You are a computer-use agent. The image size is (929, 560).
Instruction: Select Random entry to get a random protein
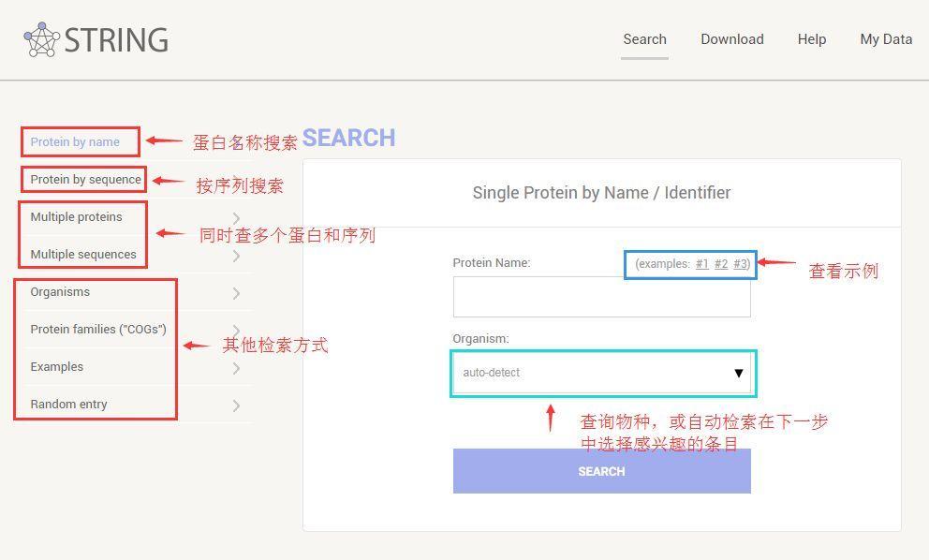pyautogui.click(x=68, y=404)
